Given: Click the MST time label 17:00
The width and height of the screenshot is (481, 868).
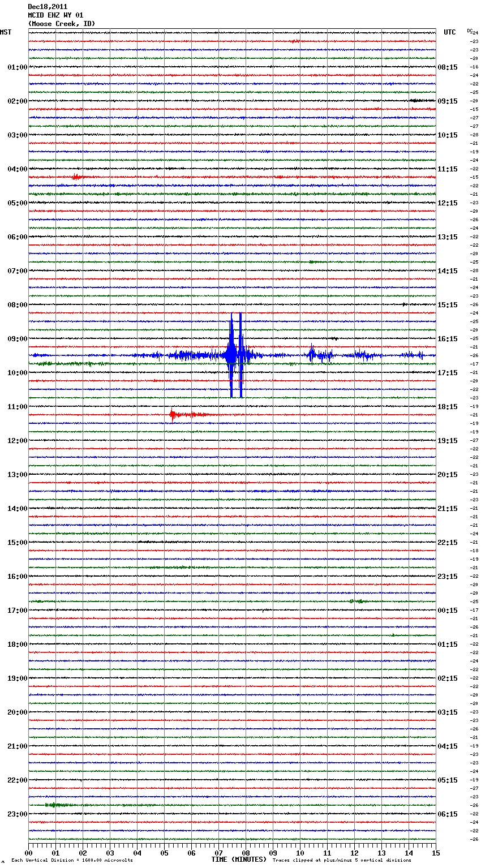Looking at the screenshot, I should [x=18, y=611].
